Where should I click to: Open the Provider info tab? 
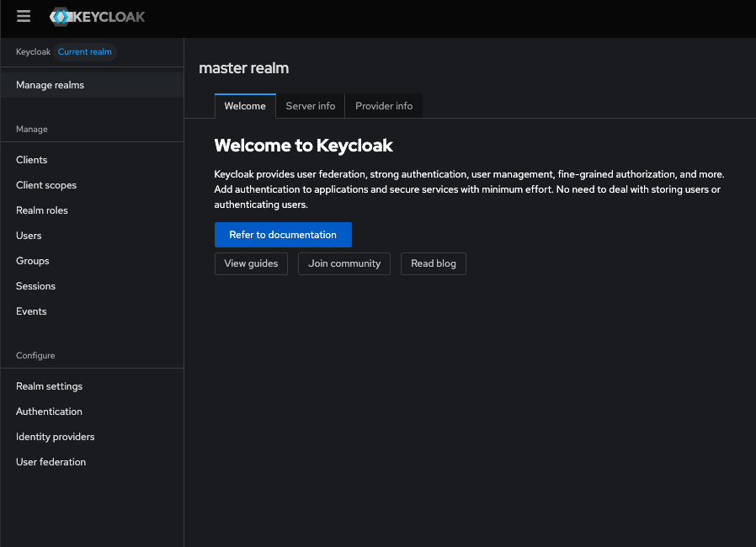click(x=384, y=105)
